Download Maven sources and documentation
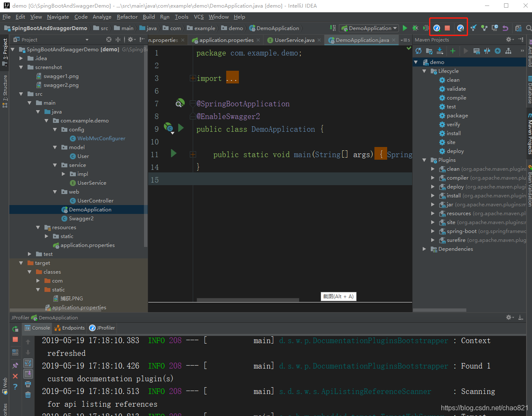Screen dimensions: 532x416 click(440, 51)
